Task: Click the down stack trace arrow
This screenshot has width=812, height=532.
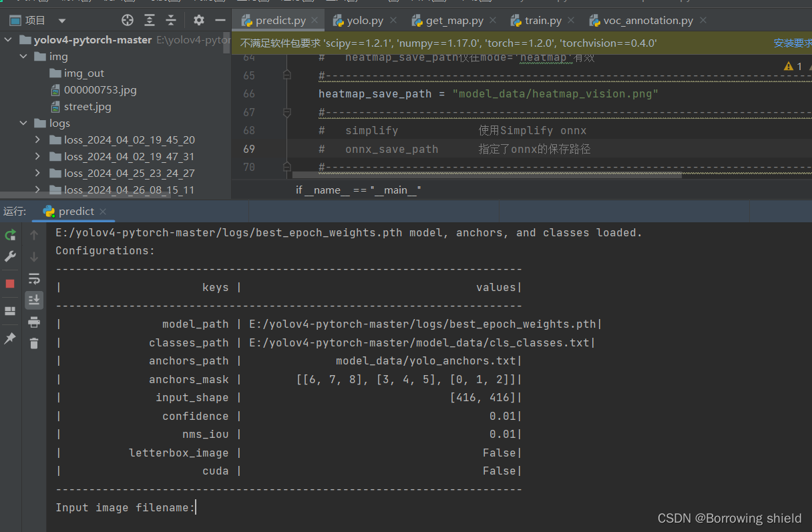Action: click(x=34, y=256)
